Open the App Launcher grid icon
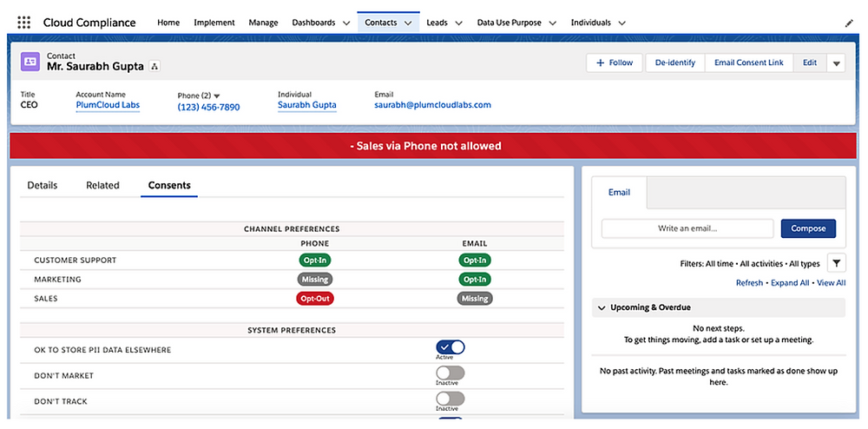The height and width of the screenshot is (429, 868). pos(23,23)
